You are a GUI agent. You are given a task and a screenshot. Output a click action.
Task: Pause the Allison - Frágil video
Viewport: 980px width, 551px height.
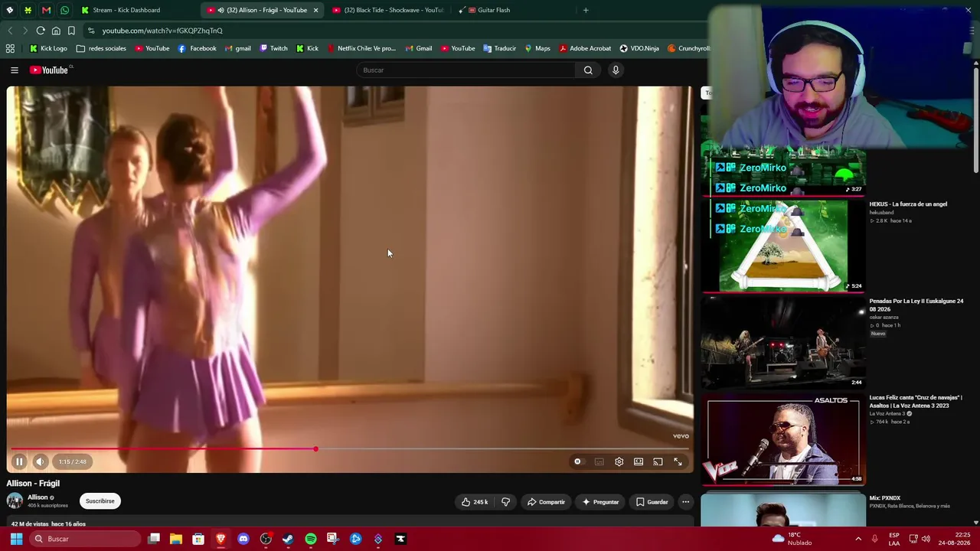coord(19,461)
